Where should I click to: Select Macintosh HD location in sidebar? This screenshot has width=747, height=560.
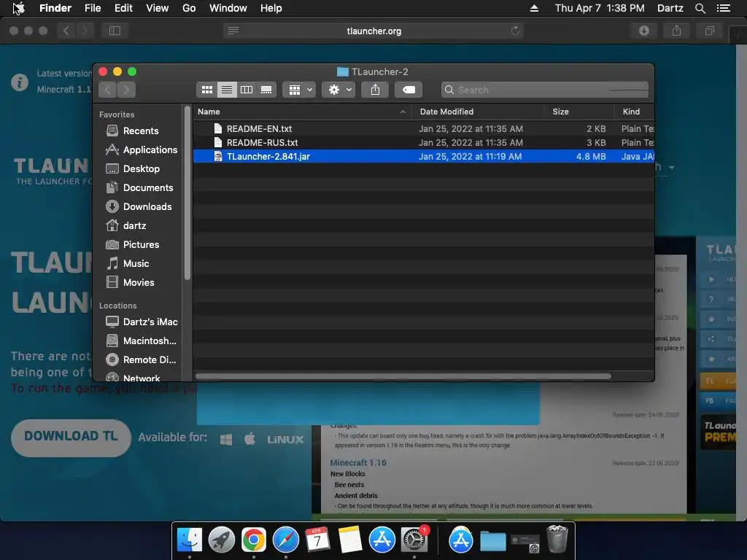tap(141, 341)
